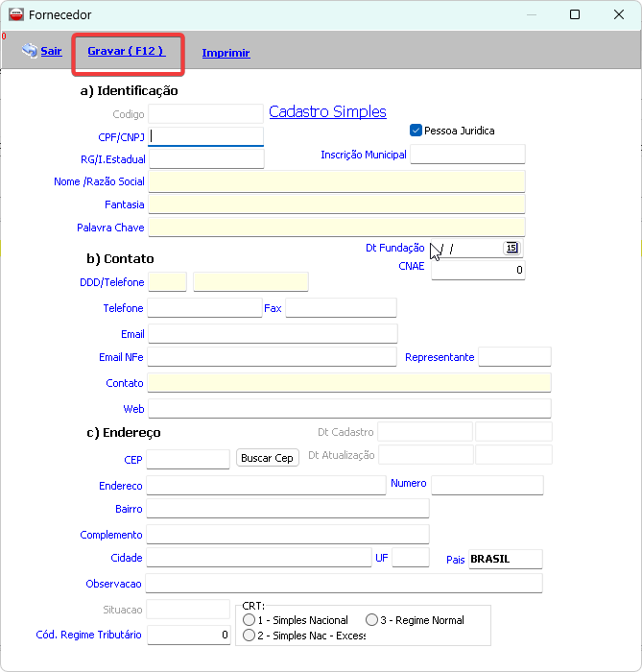The image size is (642, 672).
Task: Focus the CPF/CNPJ input field
Action: click(205, 136)
